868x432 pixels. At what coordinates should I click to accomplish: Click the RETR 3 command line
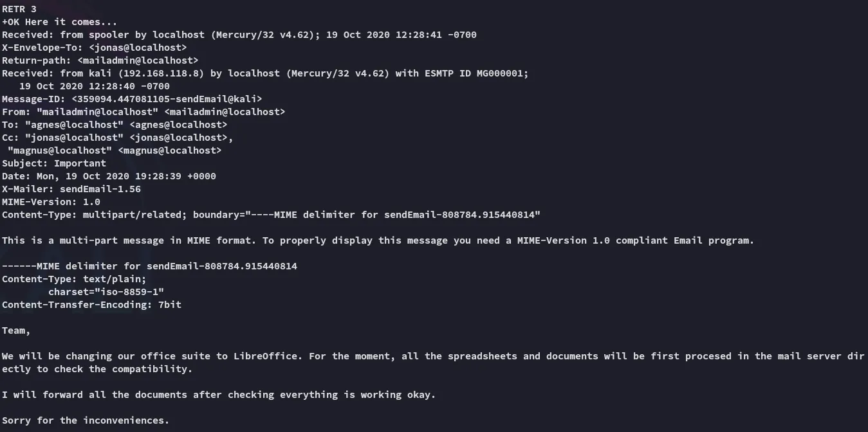19,9
